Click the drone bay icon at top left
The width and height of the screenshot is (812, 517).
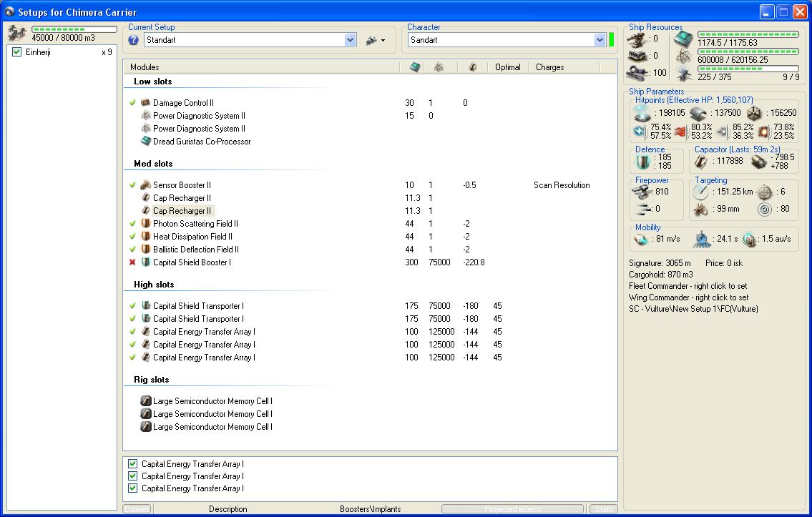click(16, 33)
